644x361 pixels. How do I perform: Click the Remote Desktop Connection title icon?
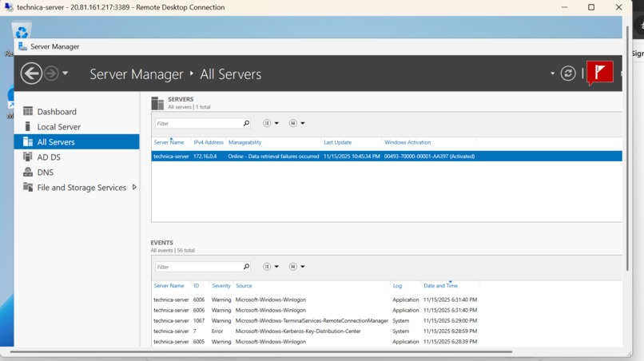tap(9, 7)
